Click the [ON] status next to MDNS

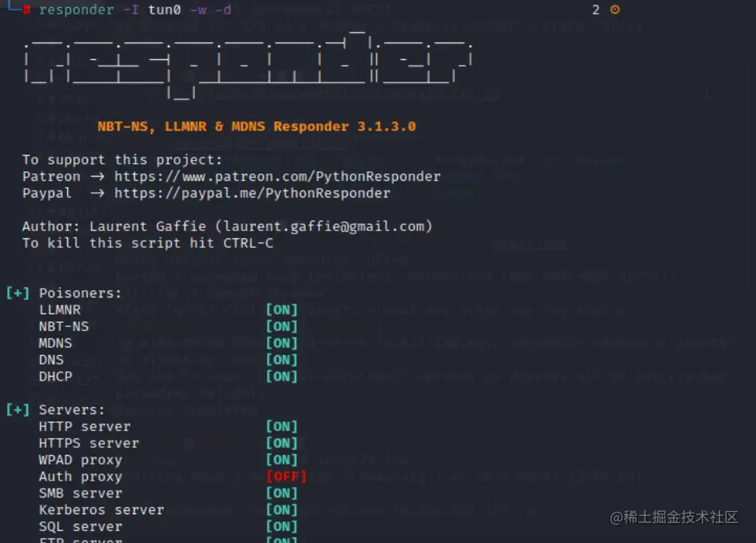[281, 343]
